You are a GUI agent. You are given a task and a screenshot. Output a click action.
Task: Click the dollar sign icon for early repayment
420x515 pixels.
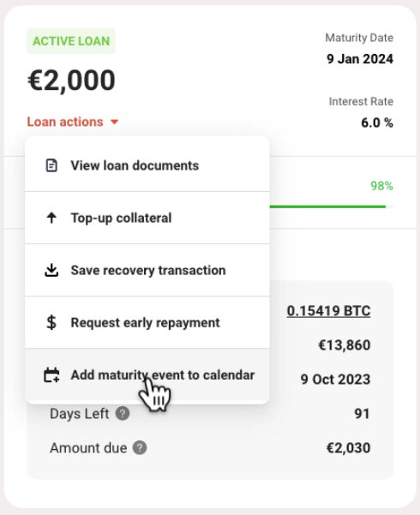(x=51, y=322)
